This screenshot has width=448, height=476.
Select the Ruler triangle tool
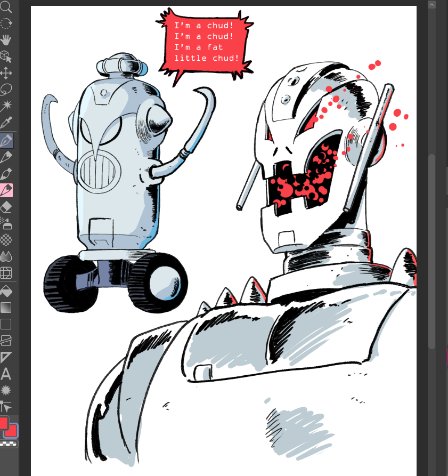[x=6, y=357]
